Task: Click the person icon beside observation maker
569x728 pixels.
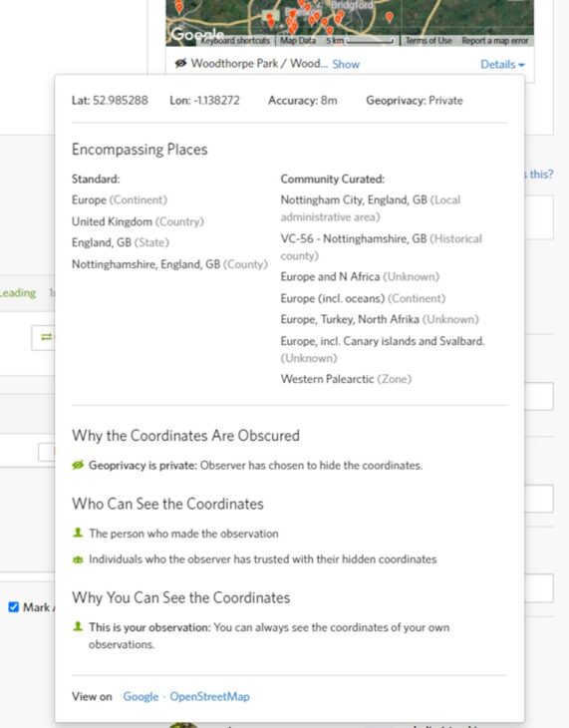Action: 78,533
